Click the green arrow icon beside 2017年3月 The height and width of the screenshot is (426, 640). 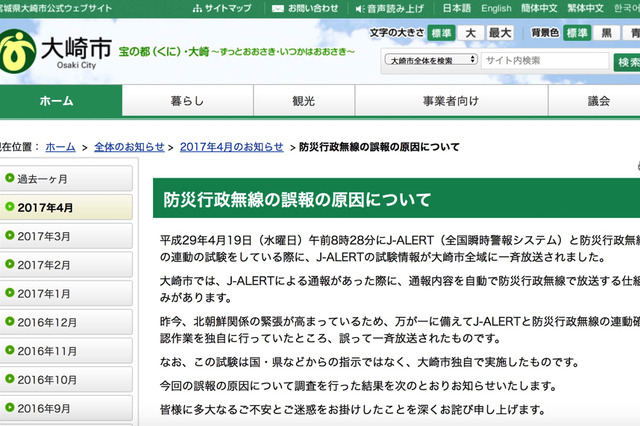pos(10,235)
